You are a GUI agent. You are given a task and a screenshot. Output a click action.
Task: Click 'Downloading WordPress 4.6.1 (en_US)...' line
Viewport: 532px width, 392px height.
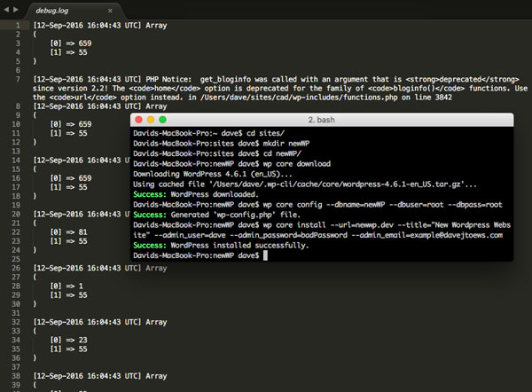tap(213, 174)
